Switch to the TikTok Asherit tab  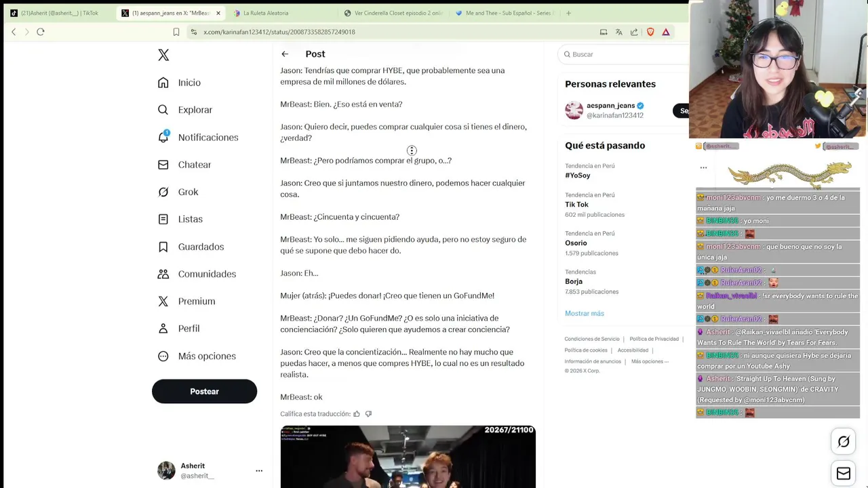click(59, 13)
